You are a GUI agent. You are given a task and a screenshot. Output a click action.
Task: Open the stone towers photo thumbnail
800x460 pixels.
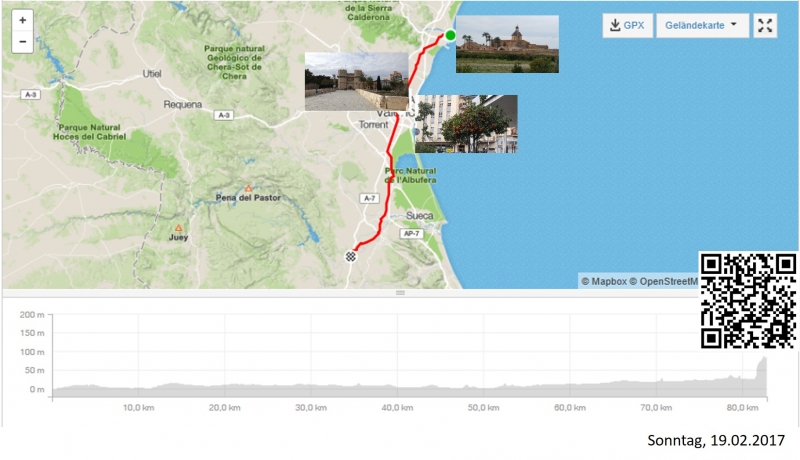click(356, 81)
